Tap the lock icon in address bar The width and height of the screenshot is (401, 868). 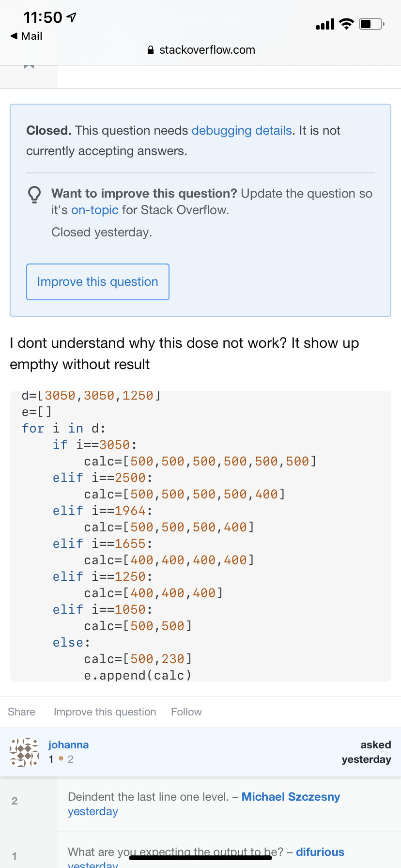[151, 50]
